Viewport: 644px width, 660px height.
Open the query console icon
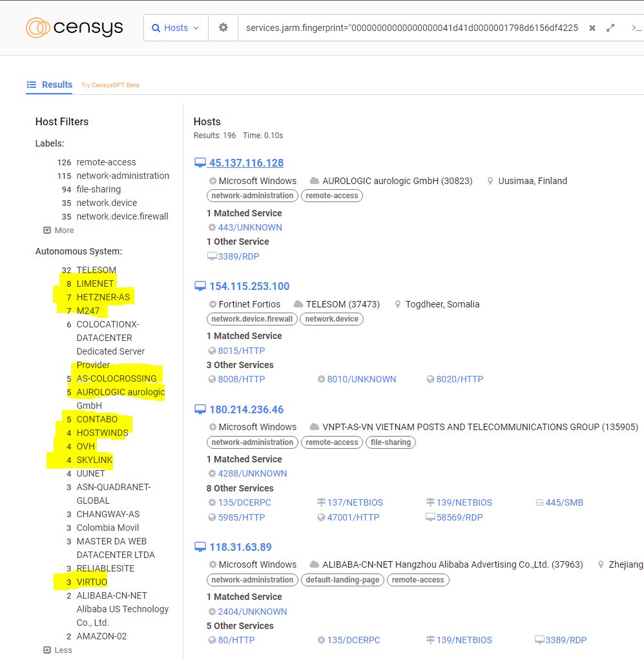coord(635,27)
